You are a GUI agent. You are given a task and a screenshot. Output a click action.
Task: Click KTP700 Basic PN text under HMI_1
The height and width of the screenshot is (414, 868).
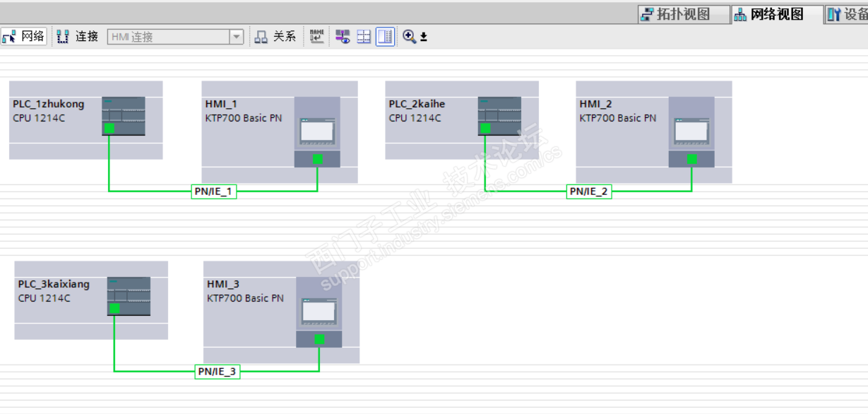coord(244,118)
